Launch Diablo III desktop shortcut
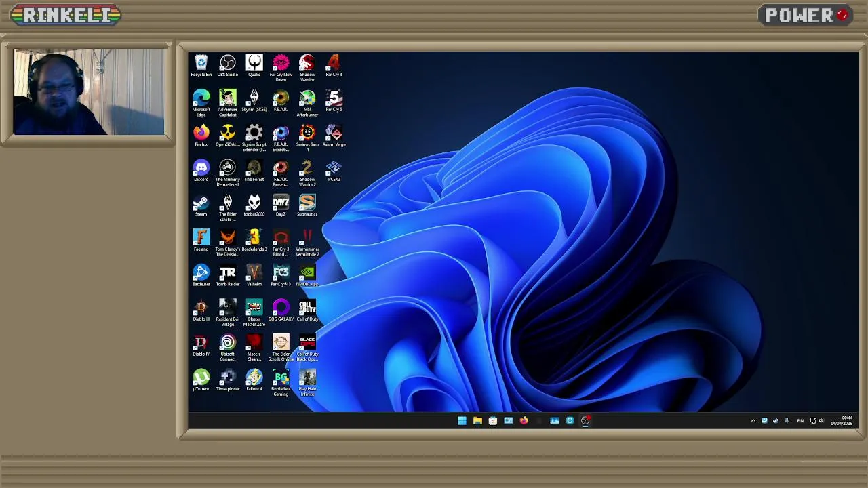Image resolution: width=868 pixels, height=488 pixels. coord(201,309)
